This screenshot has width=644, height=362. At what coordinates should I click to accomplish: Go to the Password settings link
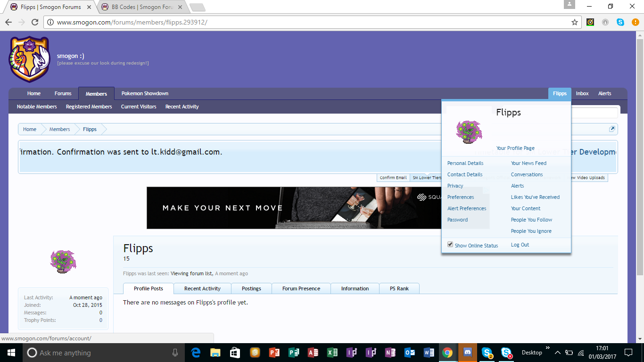tap(458, 220)
